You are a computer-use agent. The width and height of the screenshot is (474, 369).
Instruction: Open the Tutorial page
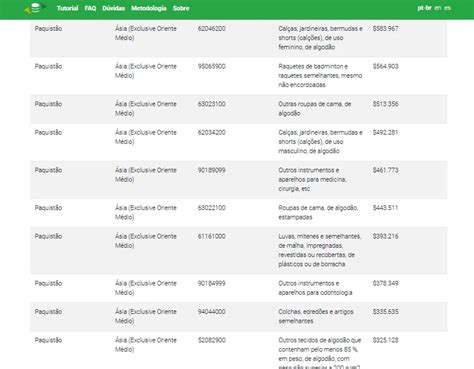[67, 8]
